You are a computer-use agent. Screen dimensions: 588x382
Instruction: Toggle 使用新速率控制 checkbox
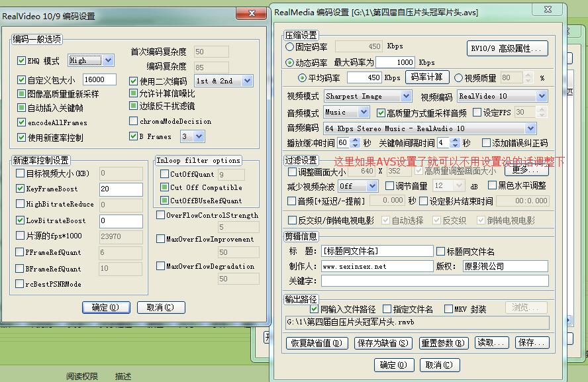[21, 138]
